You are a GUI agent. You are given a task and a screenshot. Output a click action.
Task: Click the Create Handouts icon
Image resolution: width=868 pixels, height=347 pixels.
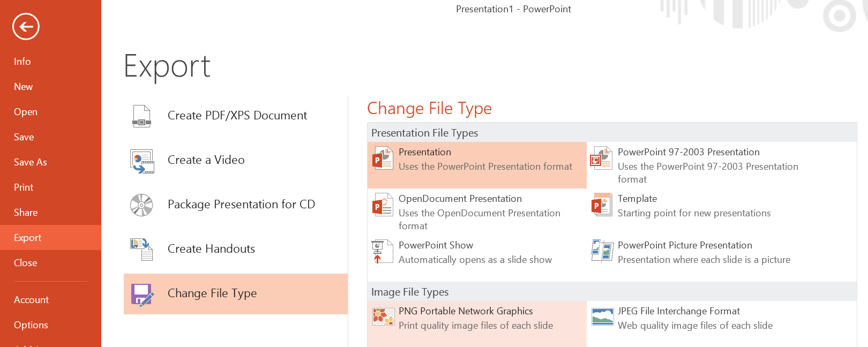point(141,250)
